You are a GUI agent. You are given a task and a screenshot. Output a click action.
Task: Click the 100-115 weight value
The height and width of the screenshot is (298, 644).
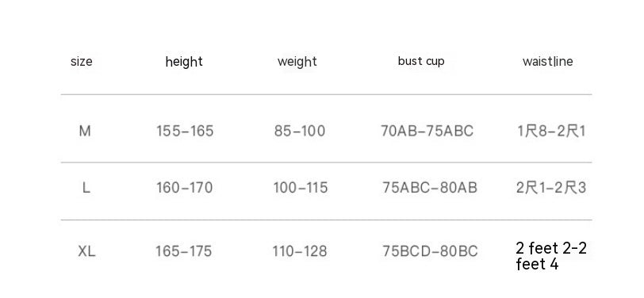[301, 188]
